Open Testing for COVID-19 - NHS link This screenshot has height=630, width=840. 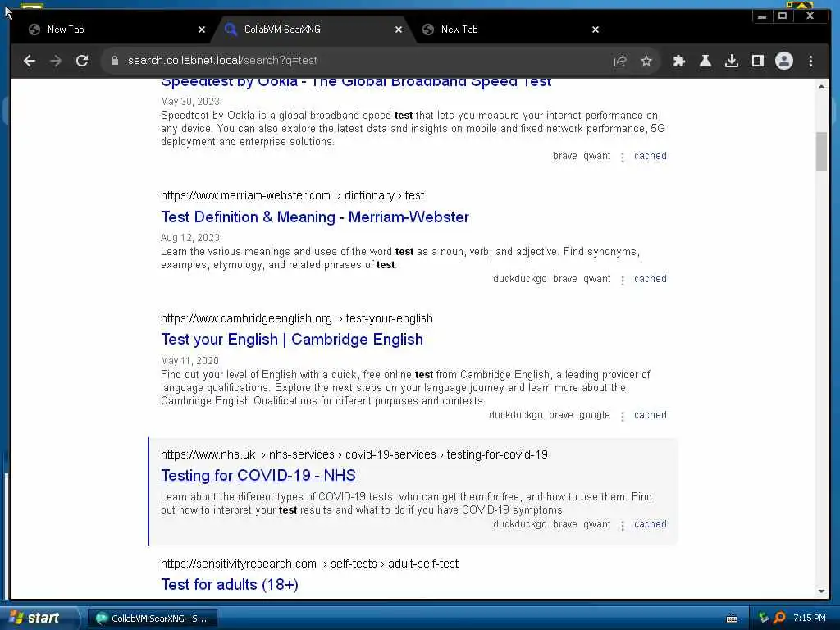click(258, 476)
